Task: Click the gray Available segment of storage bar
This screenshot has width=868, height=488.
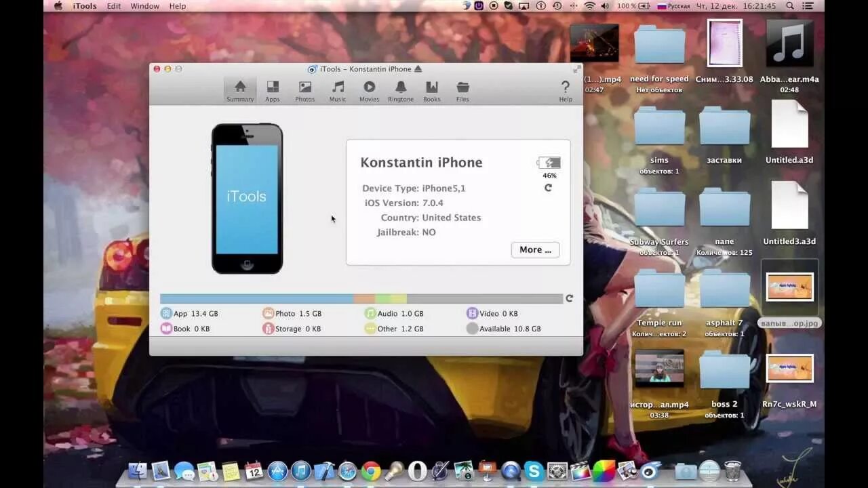Action: [x=485, y=298]
